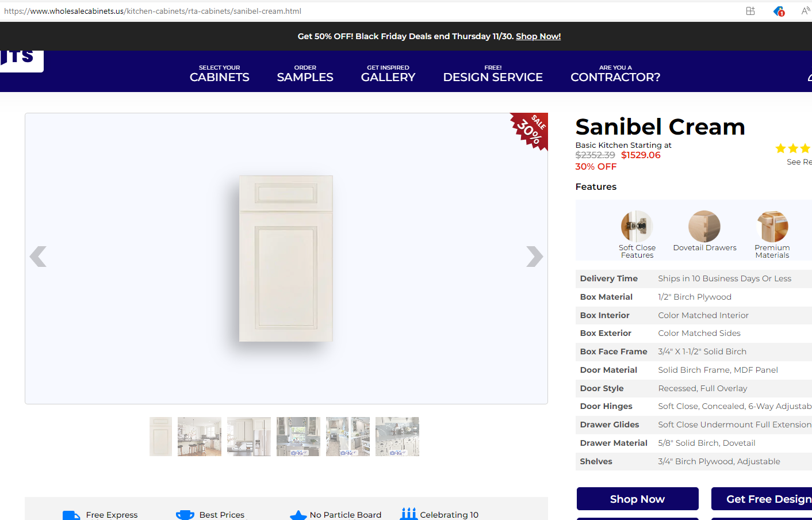Click the blue notification badge icon in address bar
This screenshot has width=812, height=520.
tap(779, 11)
